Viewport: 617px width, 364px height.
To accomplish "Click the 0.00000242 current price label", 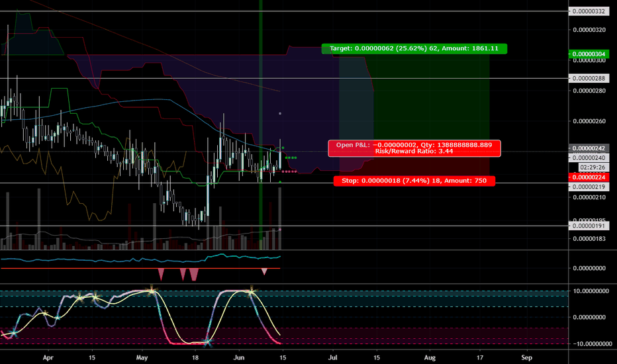I will [589, 148].
